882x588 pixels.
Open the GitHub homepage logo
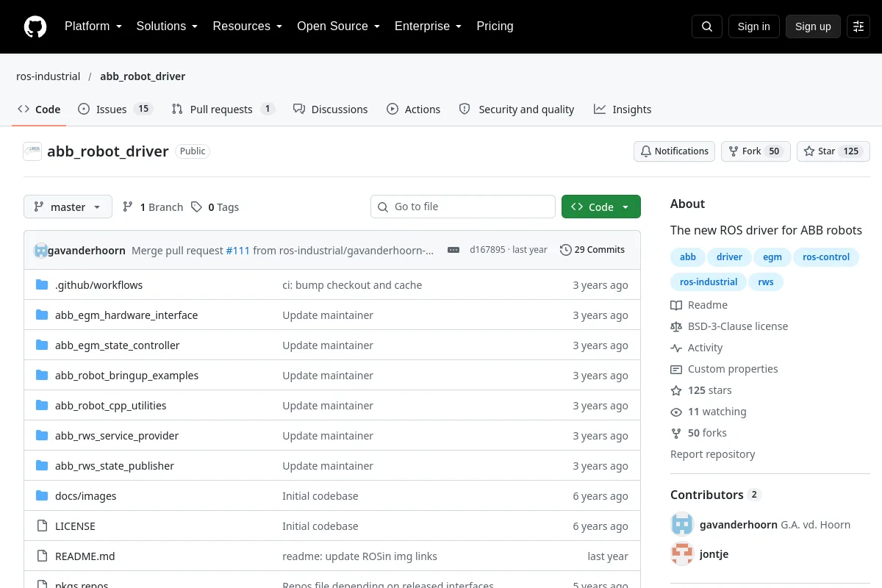(35, 26)
